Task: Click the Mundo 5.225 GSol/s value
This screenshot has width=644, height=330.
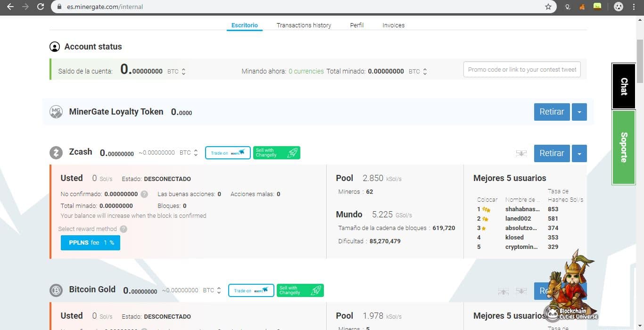Action: point(392,214)
